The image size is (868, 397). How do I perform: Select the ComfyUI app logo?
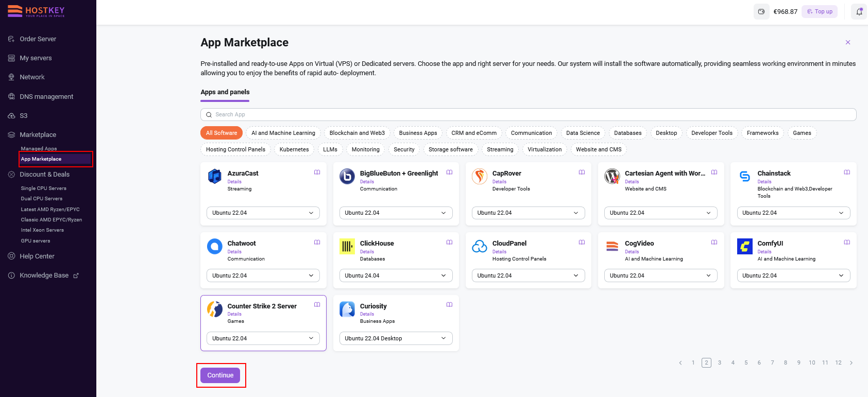(745, 247)
